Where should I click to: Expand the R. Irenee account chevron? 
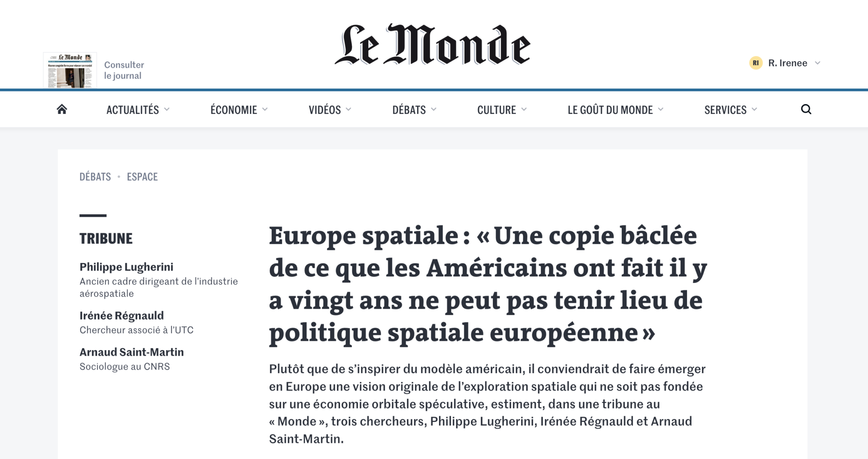coord(818,63)
